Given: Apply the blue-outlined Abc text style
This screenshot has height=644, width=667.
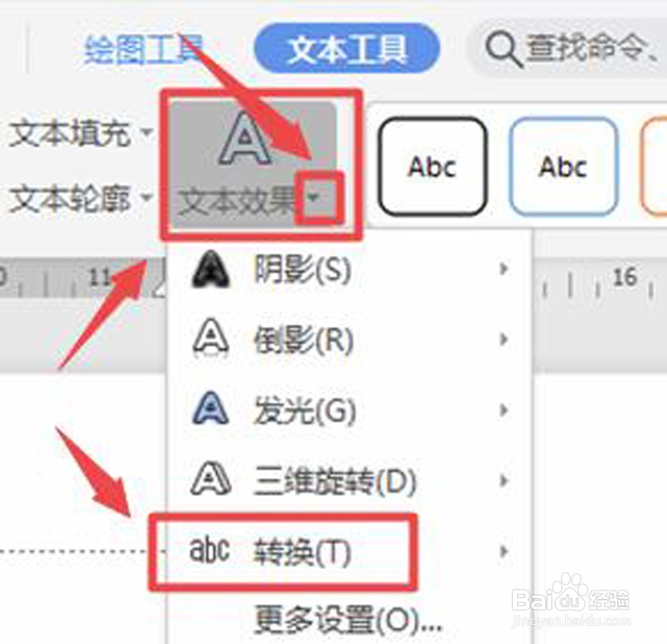Looking at the screenshot, I should 563,166.
